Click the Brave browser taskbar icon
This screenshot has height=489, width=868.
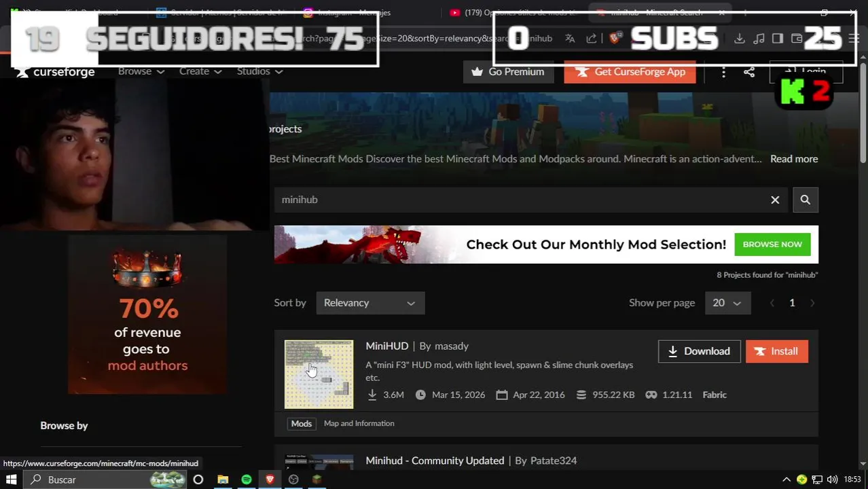pyautogui.click(x=270, y=479)
